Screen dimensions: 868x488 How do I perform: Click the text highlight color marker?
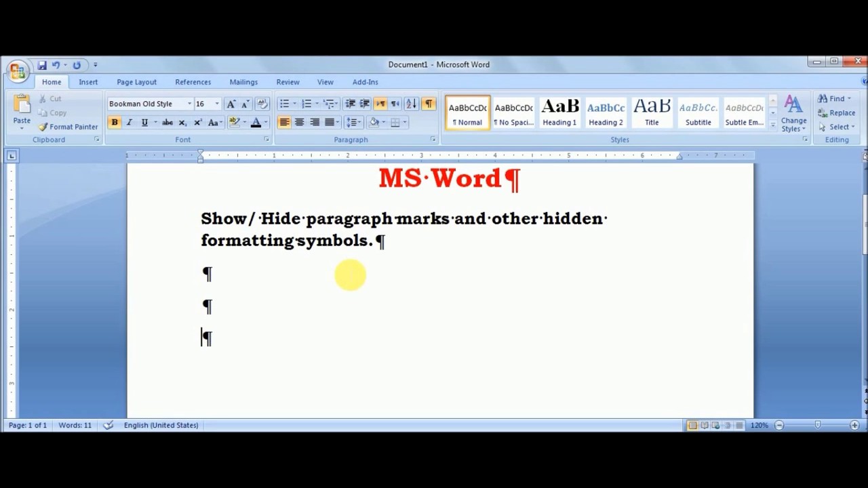tap(235, 123)
